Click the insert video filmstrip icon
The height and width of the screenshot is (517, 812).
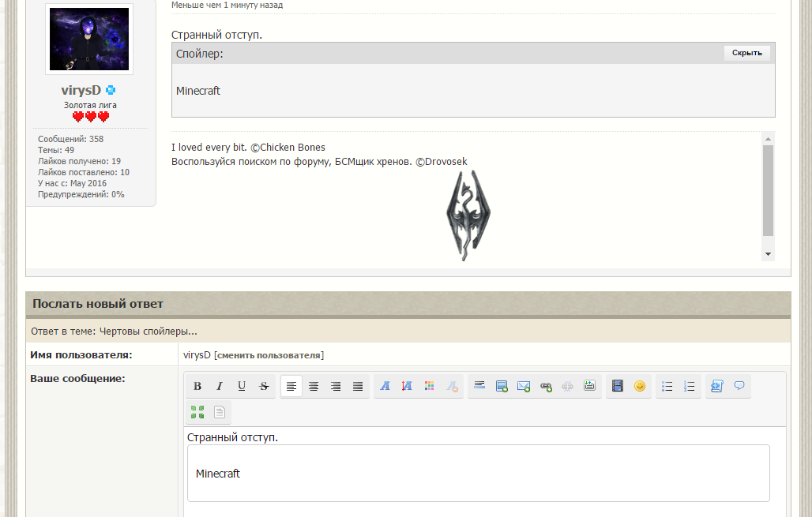point(617,386)
